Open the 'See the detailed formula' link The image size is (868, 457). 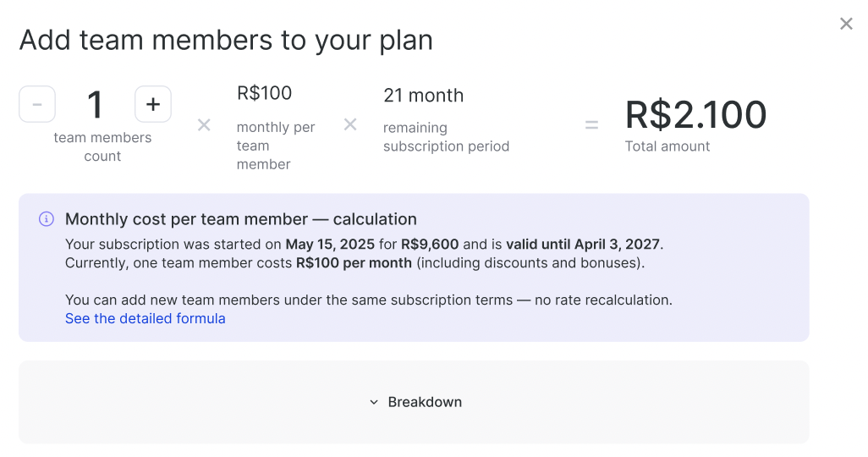coord(146,319)
